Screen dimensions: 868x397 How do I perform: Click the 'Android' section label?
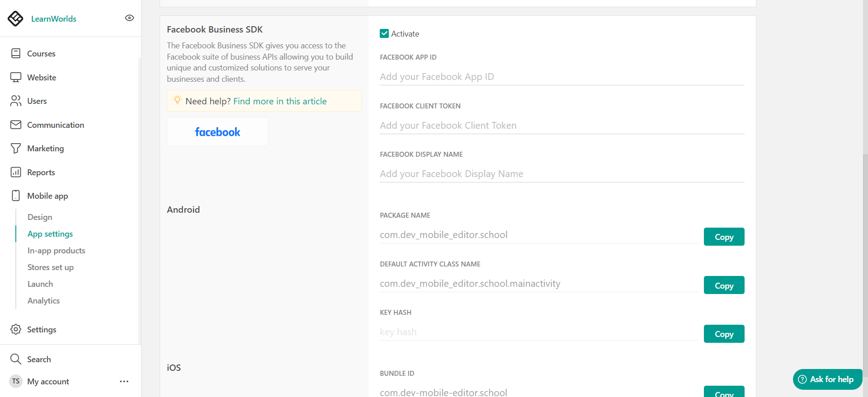pos(183,210)
